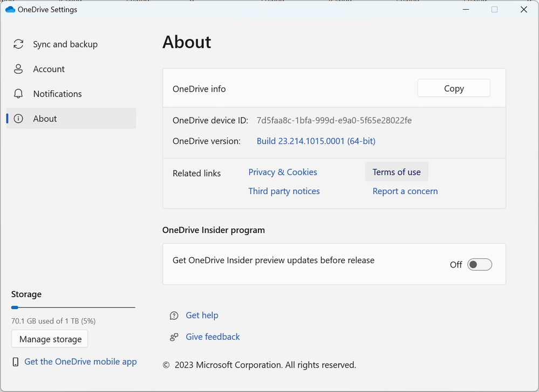Click the Give feedback person icon

(x=174, y=337)
